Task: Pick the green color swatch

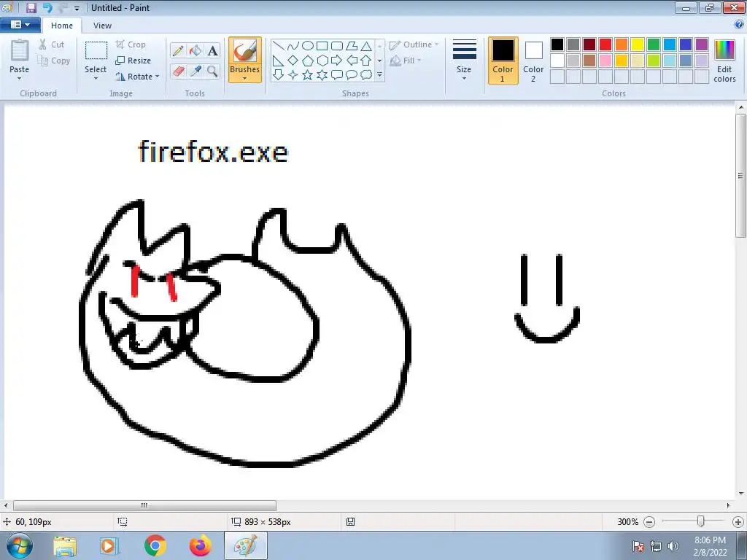Action: 654,44
